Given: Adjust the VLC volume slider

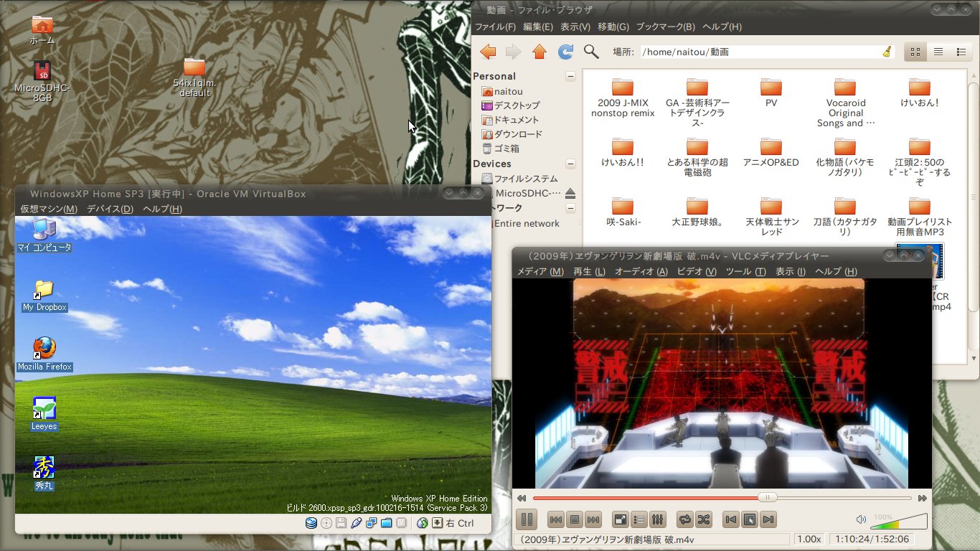Looking at the screenshot, I should click(x=899, y=521).
